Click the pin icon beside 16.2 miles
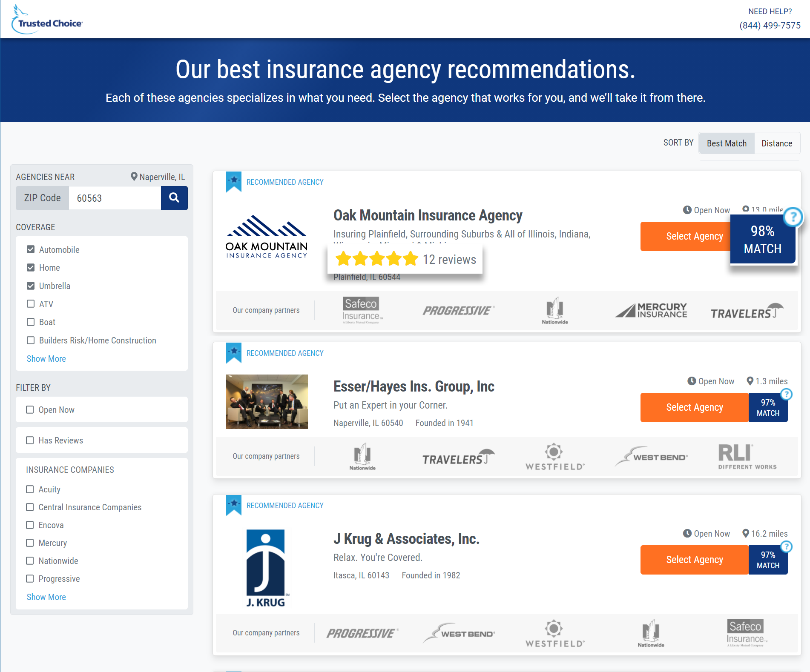The image size is (810, 672). [746, 533]
